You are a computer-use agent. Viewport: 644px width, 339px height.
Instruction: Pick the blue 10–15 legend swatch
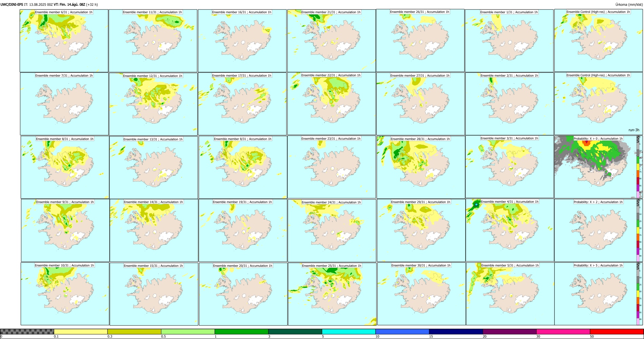pos(402,332)
